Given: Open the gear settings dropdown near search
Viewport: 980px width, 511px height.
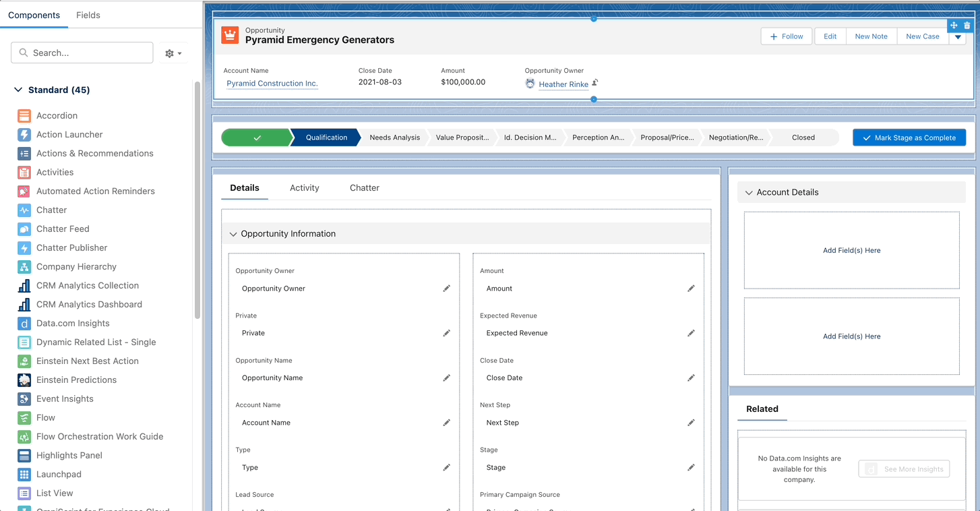Looking at the screenshot, I should pyautogui.click(x=173, y=53).
